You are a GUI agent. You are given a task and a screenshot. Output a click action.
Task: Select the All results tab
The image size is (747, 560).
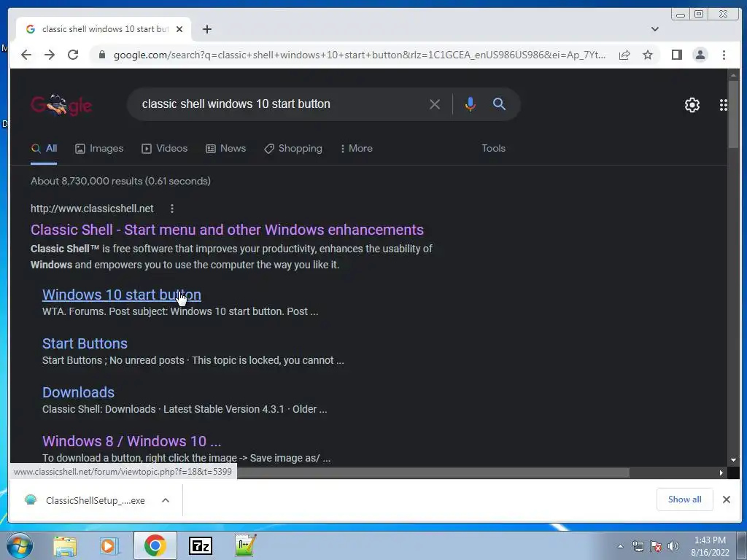44,149
